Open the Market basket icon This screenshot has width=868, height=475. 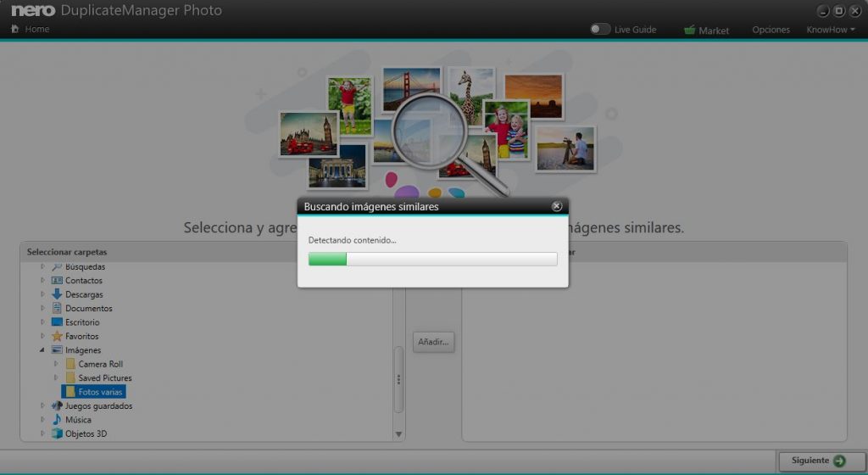(x=689, y=30)
